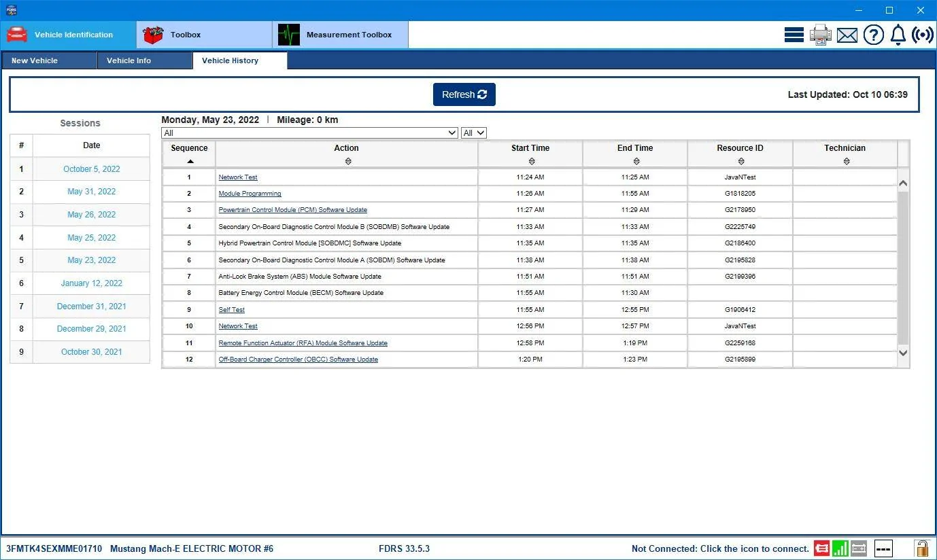Open the small All dropdown
This screenshot has width=937, height=560.
coord(474,133)
